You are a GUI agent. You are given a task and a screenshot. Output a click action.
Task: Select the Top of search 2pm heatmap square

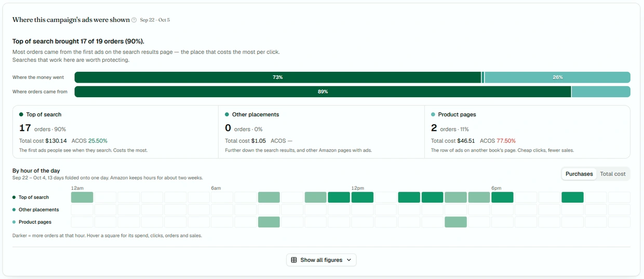tap(409, 197)
